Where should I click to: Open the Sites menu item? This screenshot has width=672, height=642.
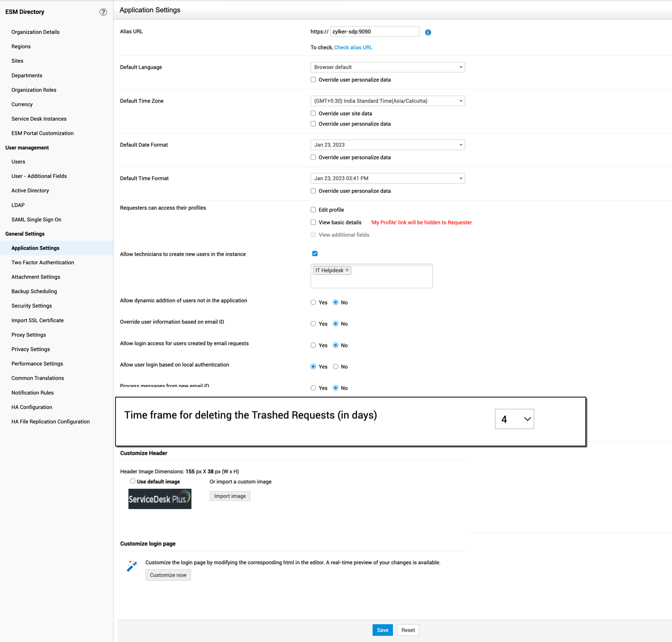tap(17, 61)
